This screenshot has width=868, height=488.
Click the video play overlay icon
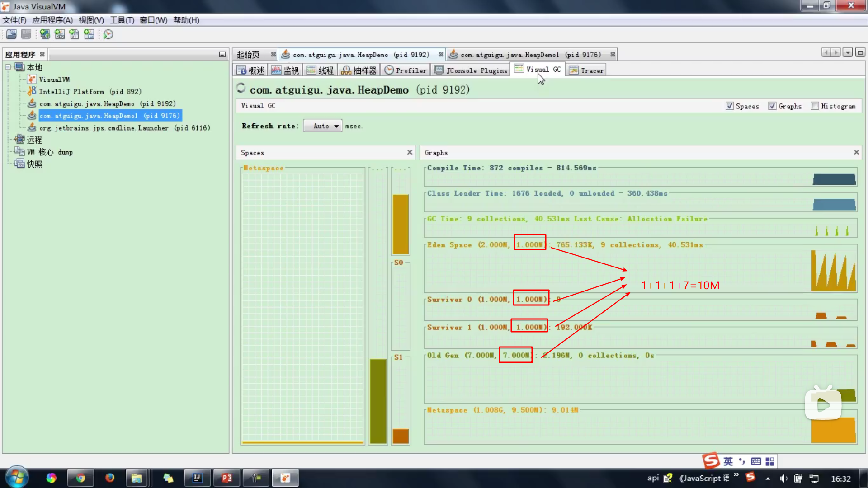point(823,404)
